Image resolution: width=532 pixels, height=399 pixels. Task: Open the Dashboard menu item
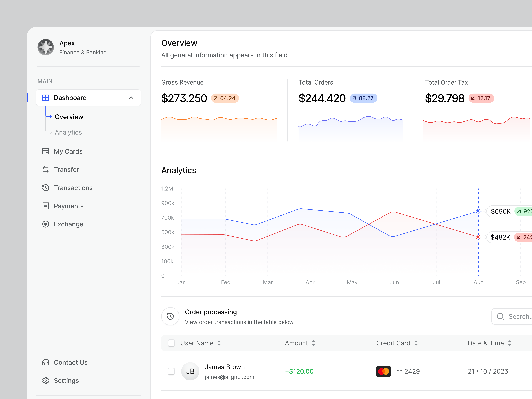pos(89,98)
